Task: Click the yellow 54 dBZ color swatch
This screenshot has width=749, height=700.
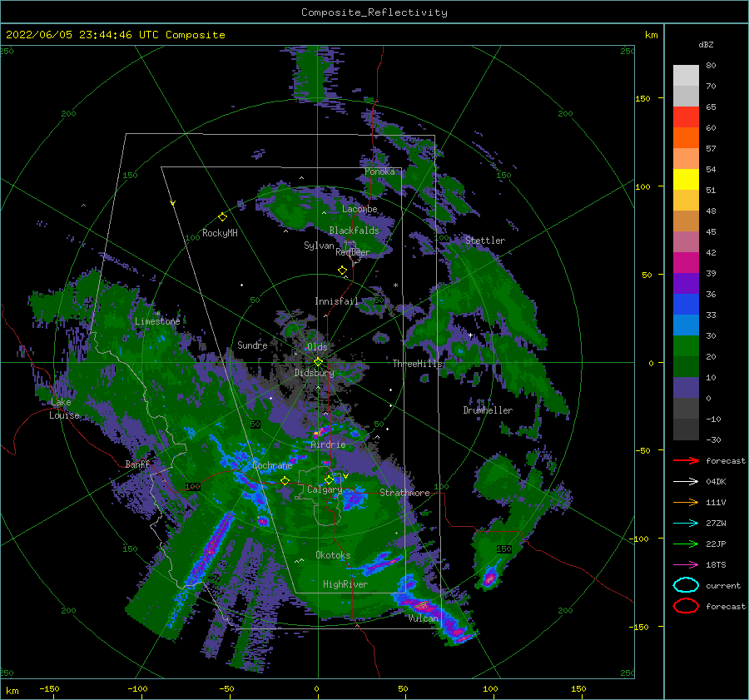Action: coord(686,179)
